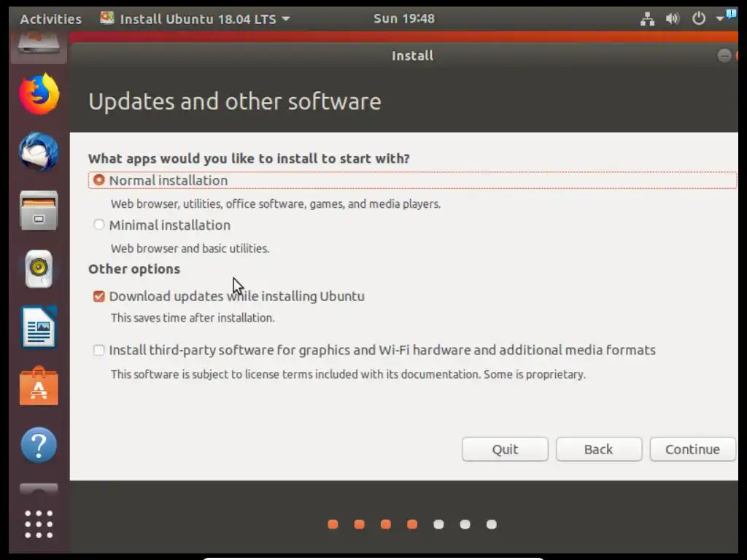This screenshot has height=560, width=747.
Task: Open the Help question mark icon
Action: click(39, 446)
